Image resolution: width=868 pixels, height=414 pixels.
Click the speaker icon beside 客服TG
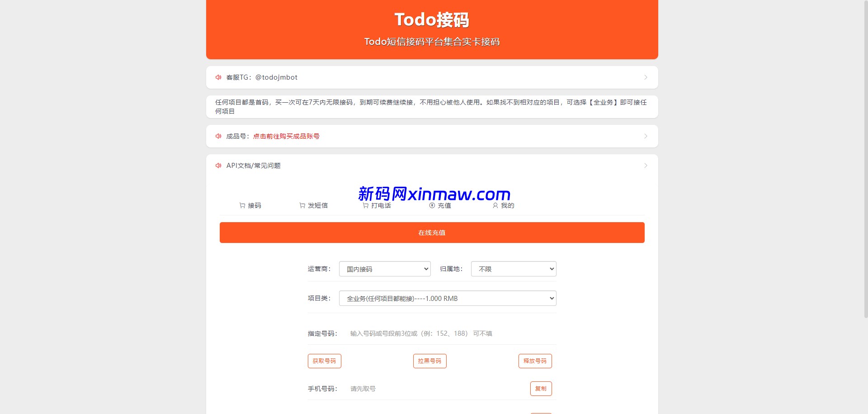218,77
